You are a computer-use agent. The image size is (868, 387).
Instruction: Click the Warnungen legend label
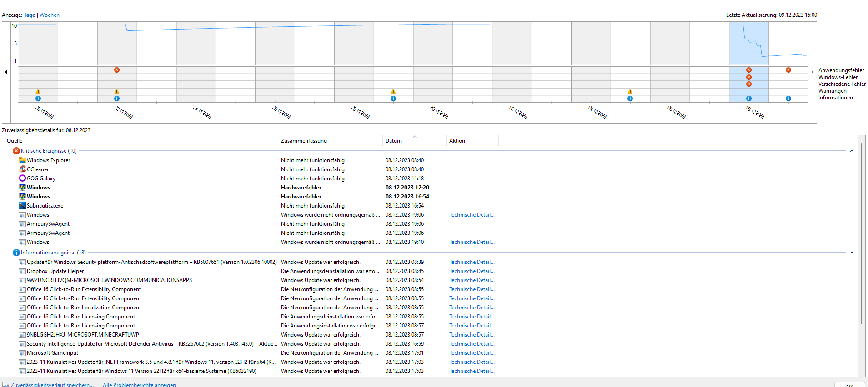click(x=833, y=91)
